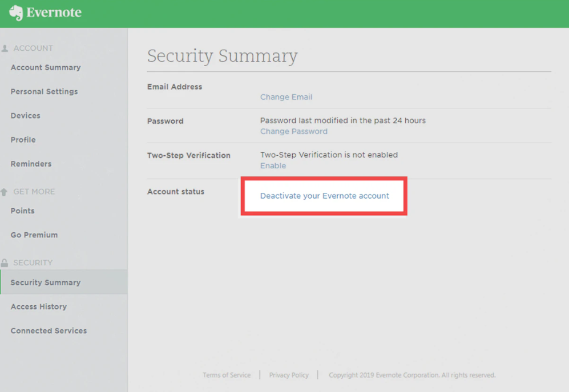Open Account Summary in the sidebar
569x392 pixels.
pyautogui.click(x=46, y=67)
